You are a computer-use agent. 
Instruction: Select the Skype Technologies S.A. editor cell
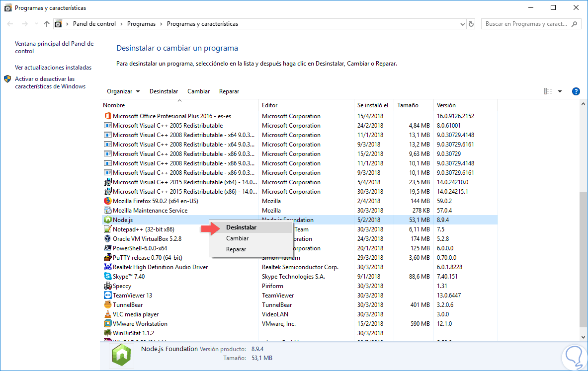point(293,277)
